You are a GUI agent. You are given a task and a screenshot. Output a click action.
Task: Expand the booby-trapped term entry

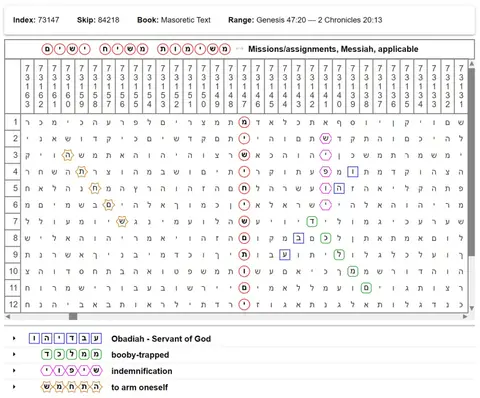[x=14, y=354]
